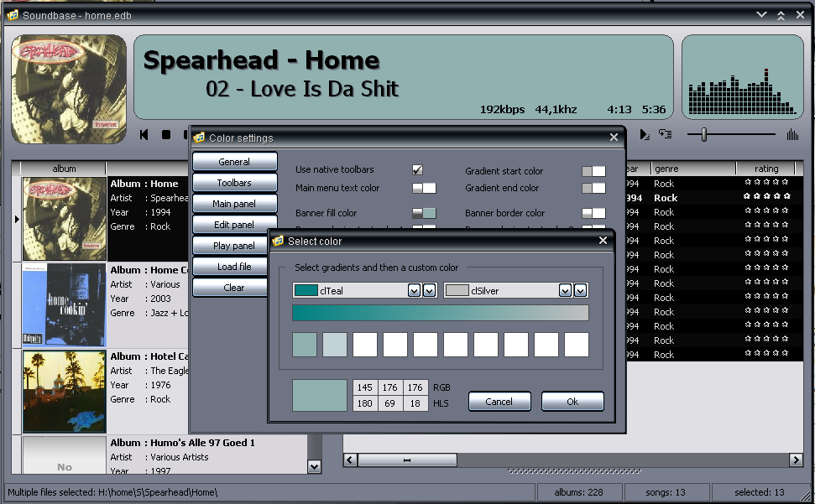Click the hue HLS value field 180

(365, 403)
